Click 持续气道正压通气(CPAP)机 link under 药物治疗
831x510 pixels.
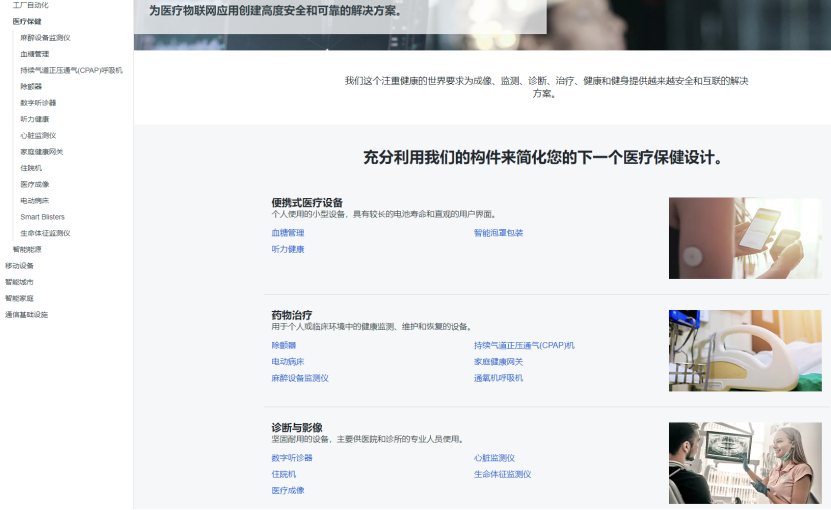tap(524, 345)
